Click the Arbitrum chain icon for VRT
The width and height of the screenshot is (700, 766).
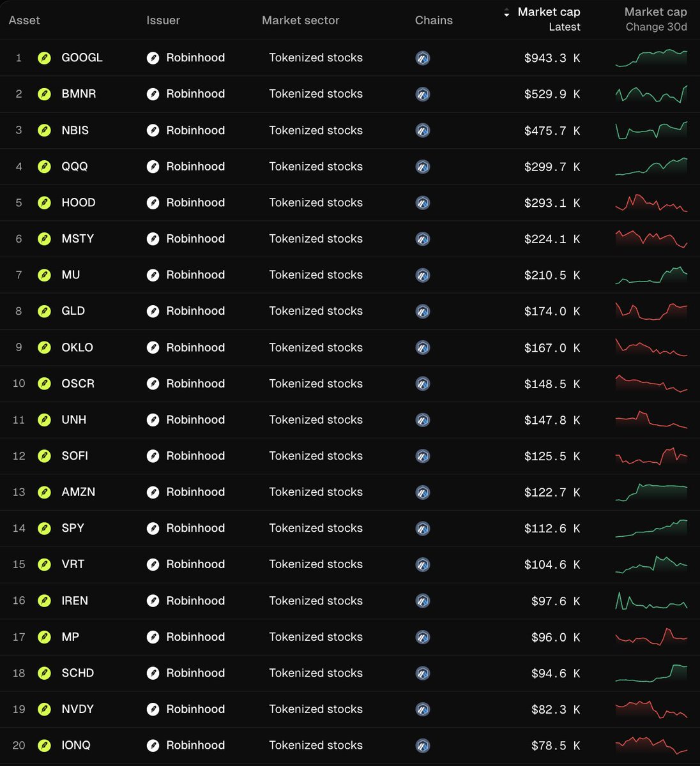coord(423,564)
